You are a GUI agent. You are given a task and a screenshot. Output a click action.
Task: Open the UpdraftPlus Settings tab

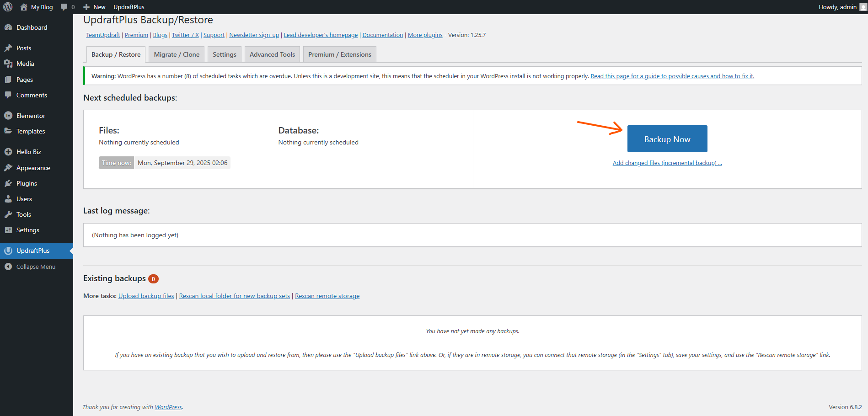click(224, 54)
